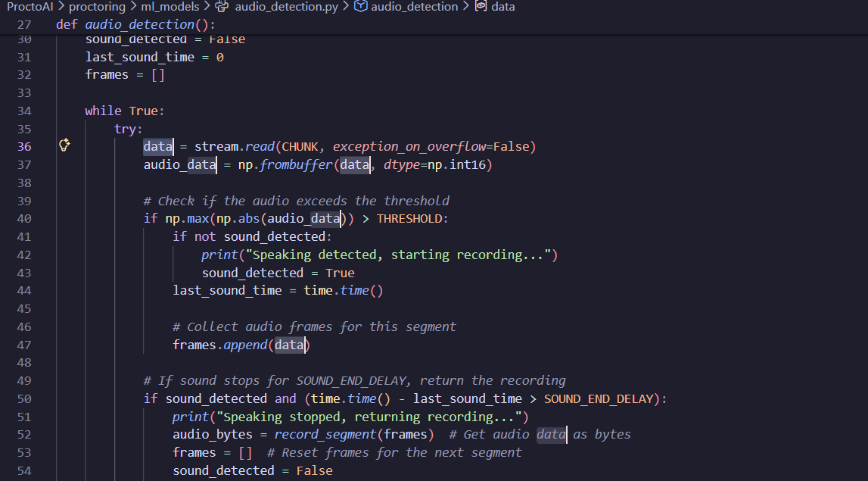Click THRESHOLD constant on line 40
The image size is (868, 481).
(x=409, y=219)
